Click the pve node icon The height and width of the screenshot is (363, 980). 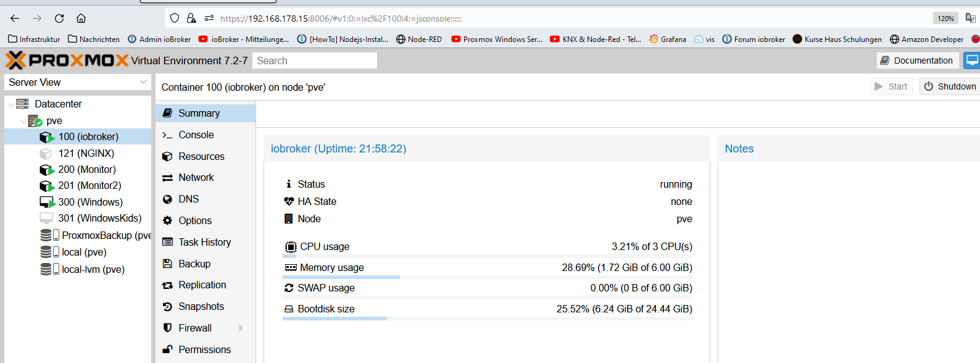tap(35, 121)
